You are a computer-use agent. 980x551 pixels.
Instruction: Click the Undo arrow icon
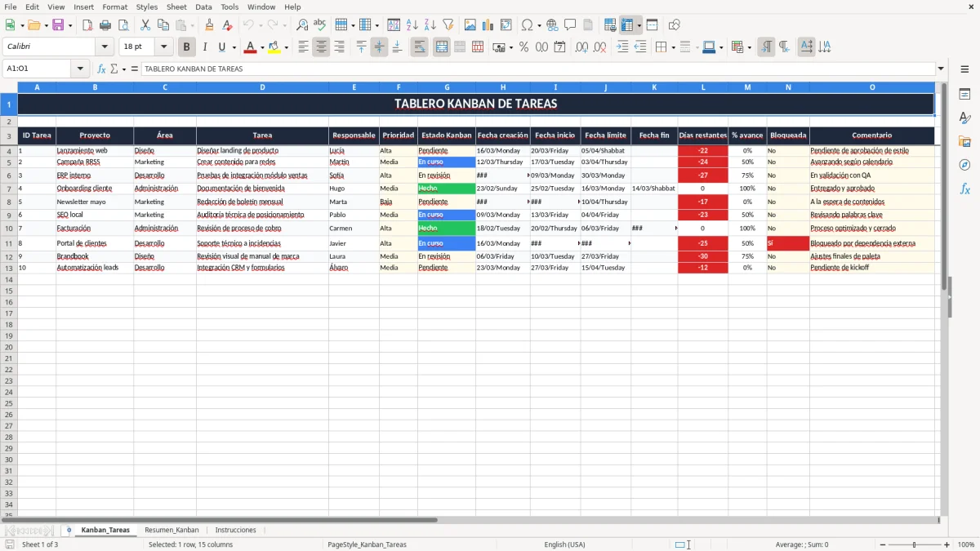pos(248,25)
